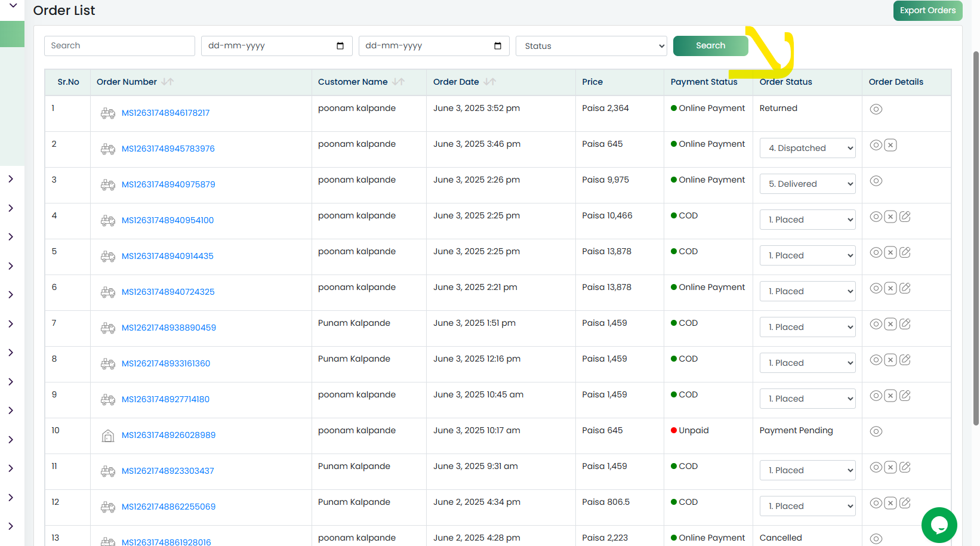Click the start date dd-mm-yyyy field

coord(276,46)
